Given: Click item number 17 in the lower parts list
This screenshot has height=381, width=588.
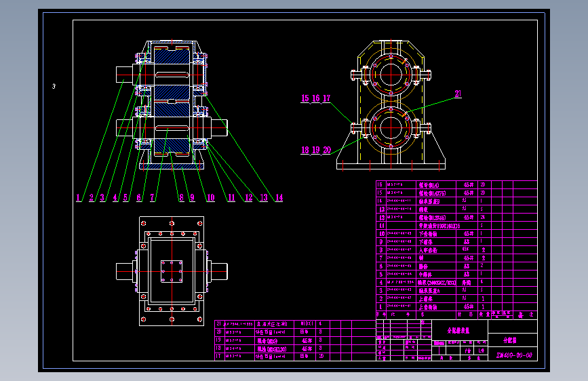Looking at the screenshot, I should click(219, 356).
